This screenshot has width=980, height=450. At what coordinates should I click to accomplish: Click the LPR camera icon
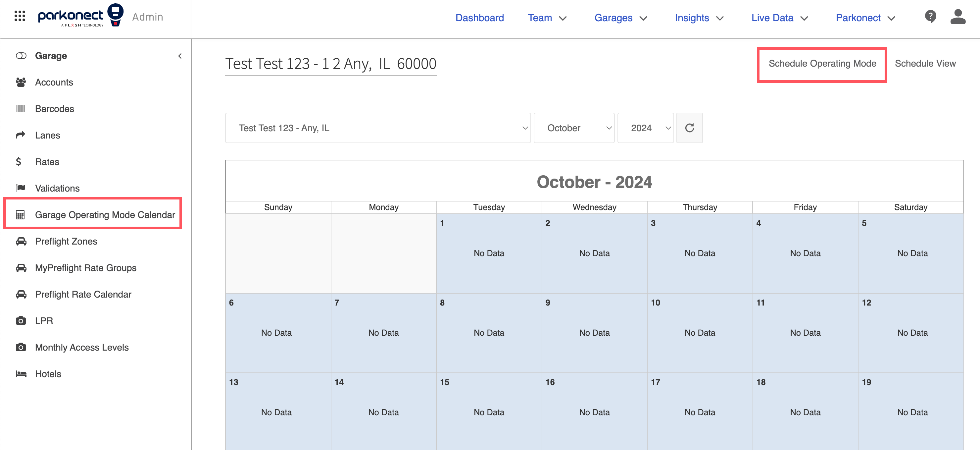click(21, 320)
